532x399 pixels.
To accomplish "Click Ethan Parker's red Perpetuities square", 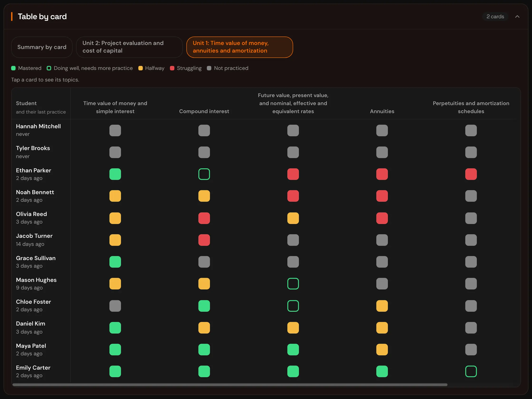I will point(471,174).
